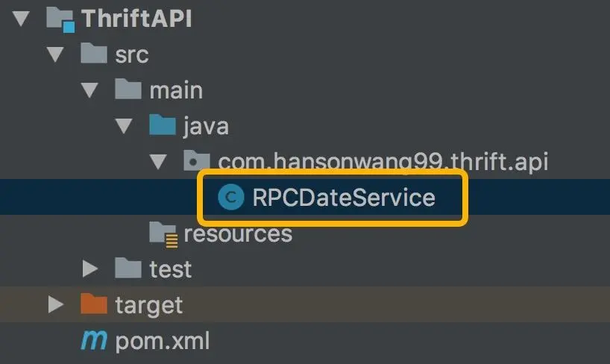The image size is (610, 364).
Task: Collapse the ThriftAPI project node
Action: pyautogui.click(x=21, y=19)
